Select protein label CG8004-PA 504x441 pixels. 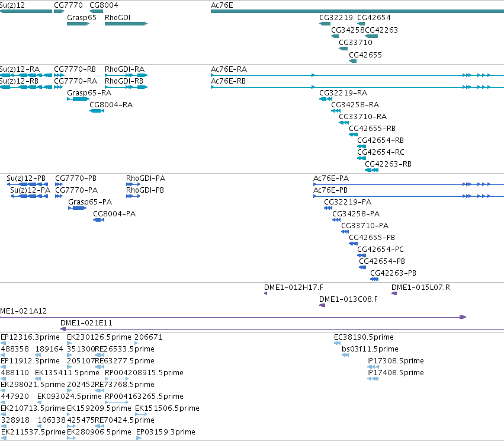coord(114,214)
